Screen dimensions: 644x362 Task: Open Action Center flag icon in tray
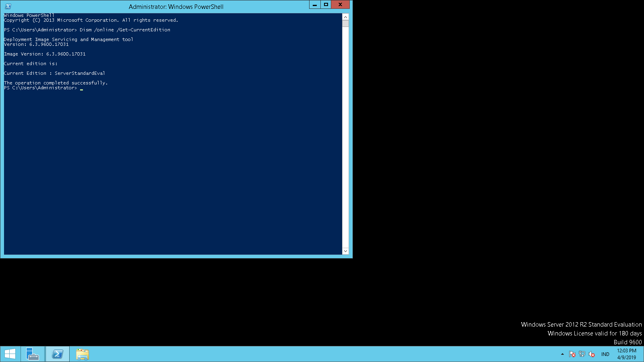[572, 354]
